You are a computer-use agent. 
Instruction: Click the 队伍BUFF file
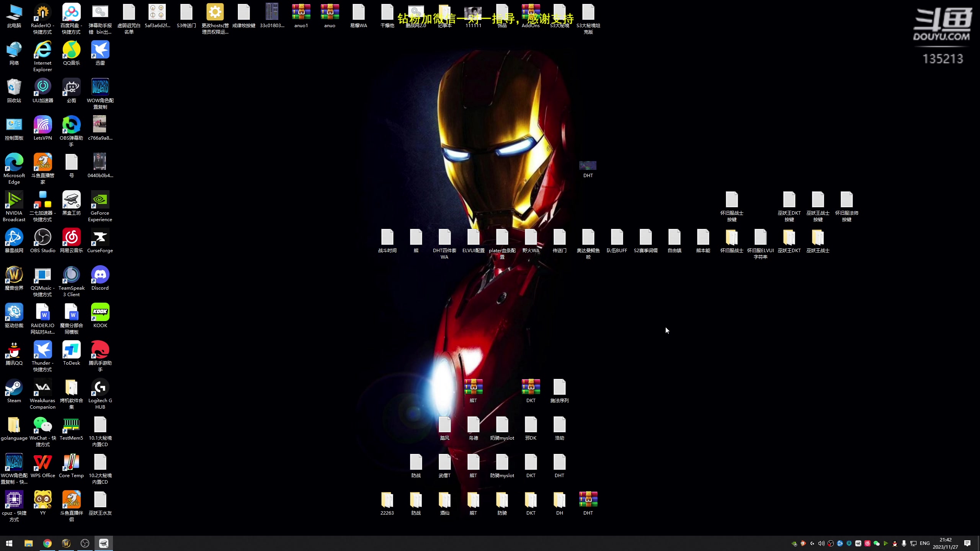click(x=617, y=241)
